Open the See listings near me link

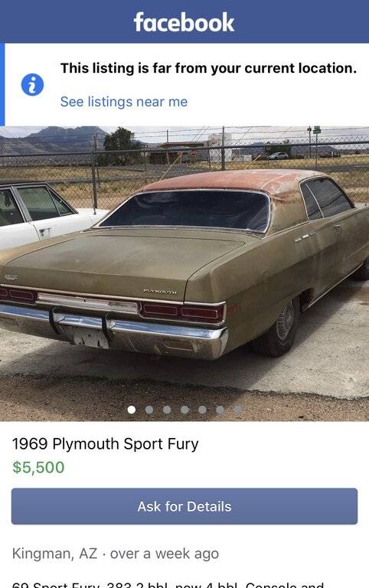pyautogui.click(x=124, y=102)
